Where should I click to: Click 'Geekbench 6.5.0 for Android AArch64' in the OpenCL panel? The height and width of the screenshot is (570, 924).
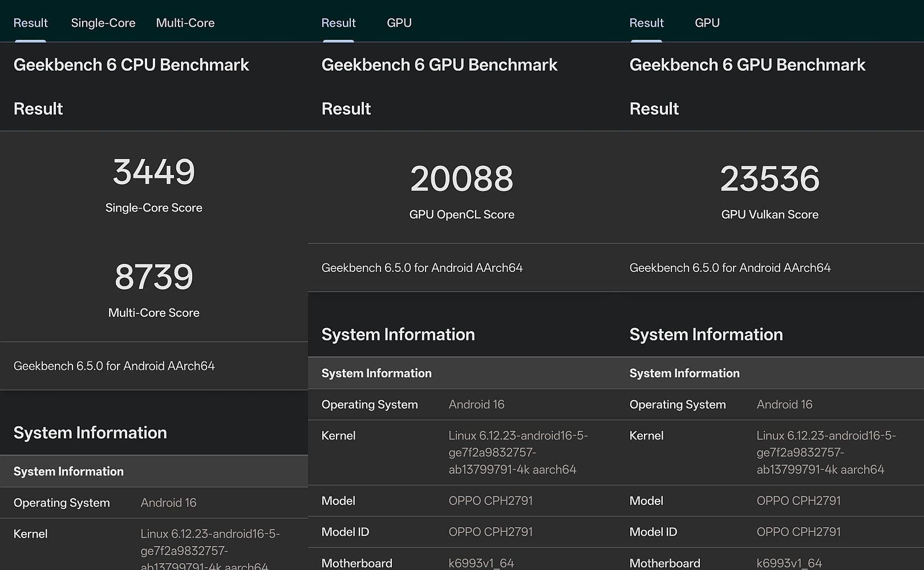click(x=422, y=268)
